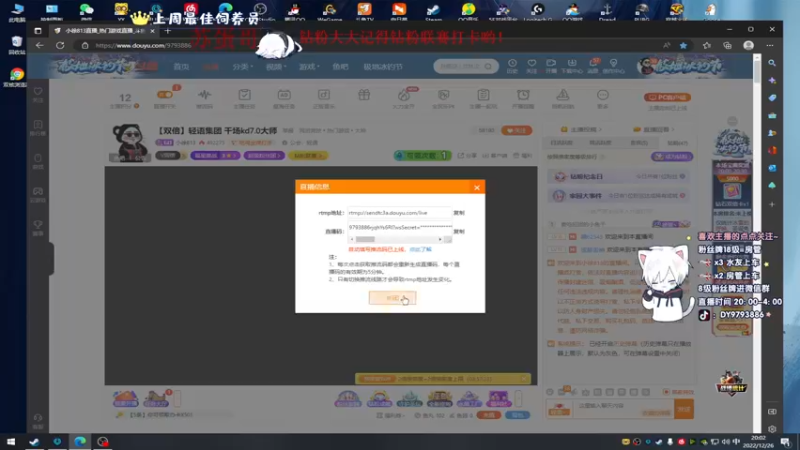
Task: Open a new browser tab
Action: 167,31
